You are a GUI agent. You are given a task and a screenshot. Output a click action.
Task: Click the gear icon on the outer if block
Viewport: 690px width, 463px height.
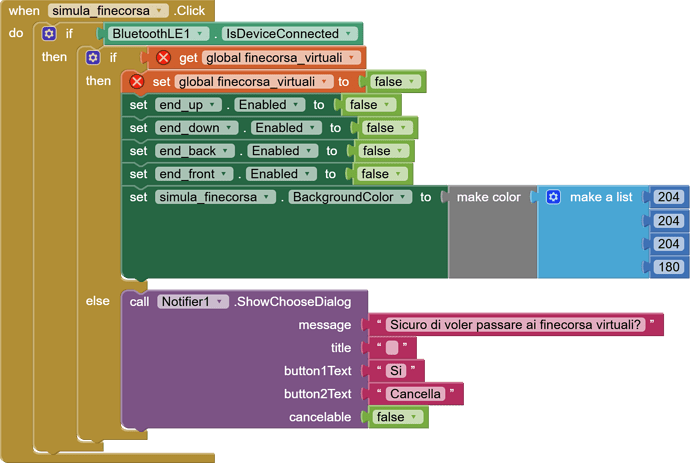[49, 34]
